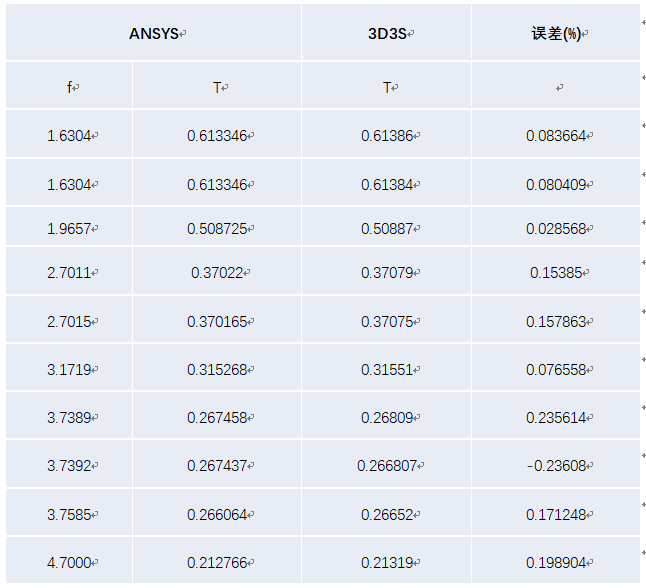Image resolution: width=646 pixels, height=588 pixels.
Task: Click the T subheader under ANSYS
Action: click(217, 85)
